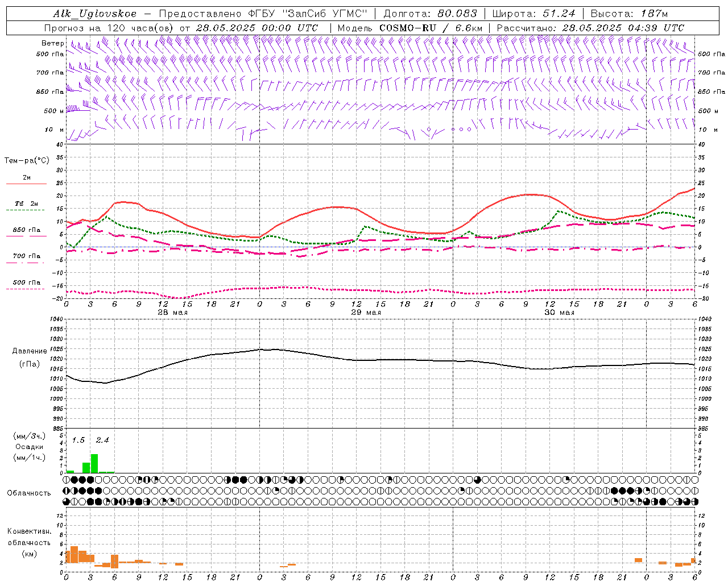Click the '2м' temperature legend entry
This screenshot has width=728, height=582.
coord(26,177)
